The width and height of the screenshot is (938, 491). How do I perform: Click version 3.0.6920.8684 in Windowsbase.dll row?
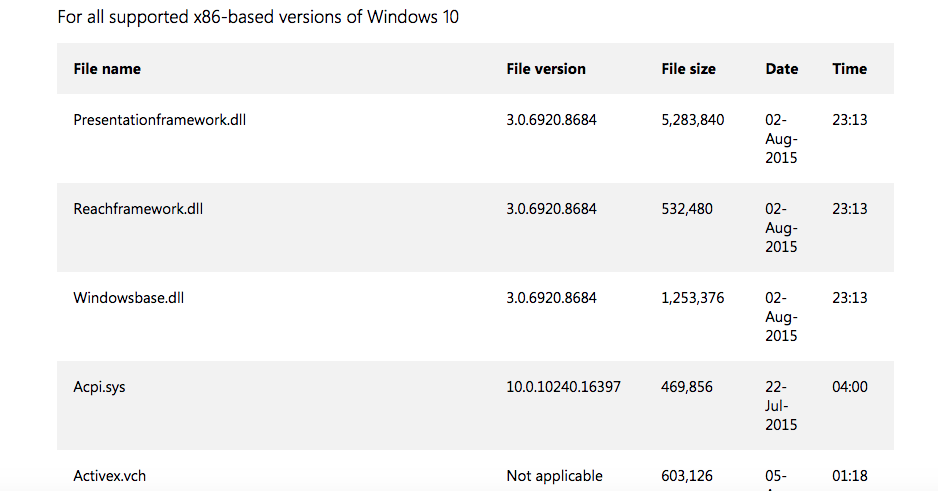[x=551, y=298]
